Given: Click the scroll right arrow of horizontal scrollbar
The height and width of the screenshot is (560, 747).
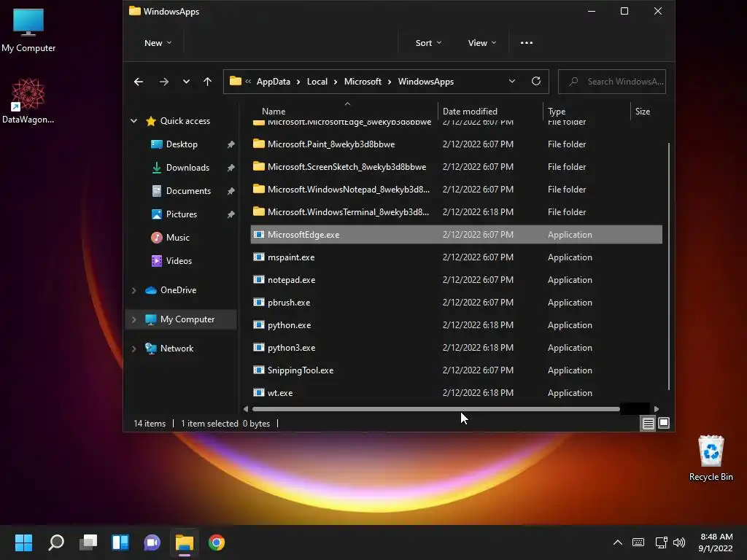Looking at the screenshot, I should 657,409.
